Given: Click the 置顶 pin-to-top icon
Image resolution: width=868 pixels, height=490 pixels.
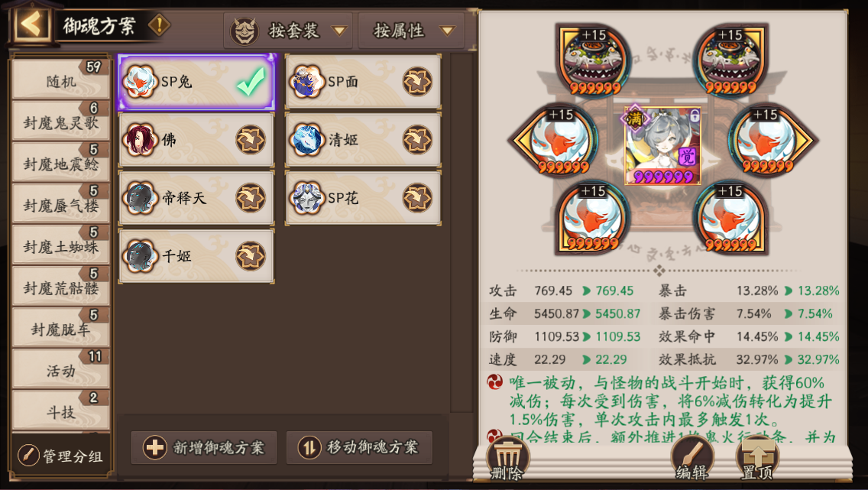Looking at the screenshot, I should (757, 459).
